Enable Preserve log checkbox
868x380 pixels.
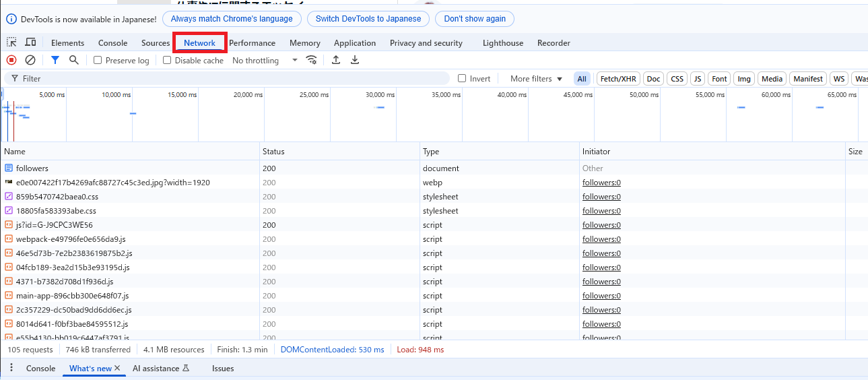[98, 60]
